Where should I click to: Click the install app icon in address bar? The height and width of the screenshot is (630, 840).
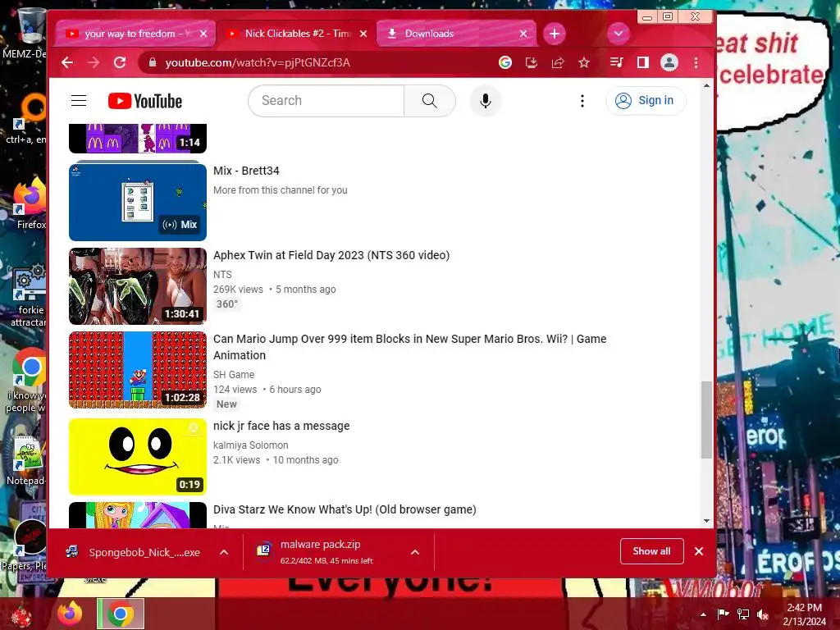(x=531, y=62)
